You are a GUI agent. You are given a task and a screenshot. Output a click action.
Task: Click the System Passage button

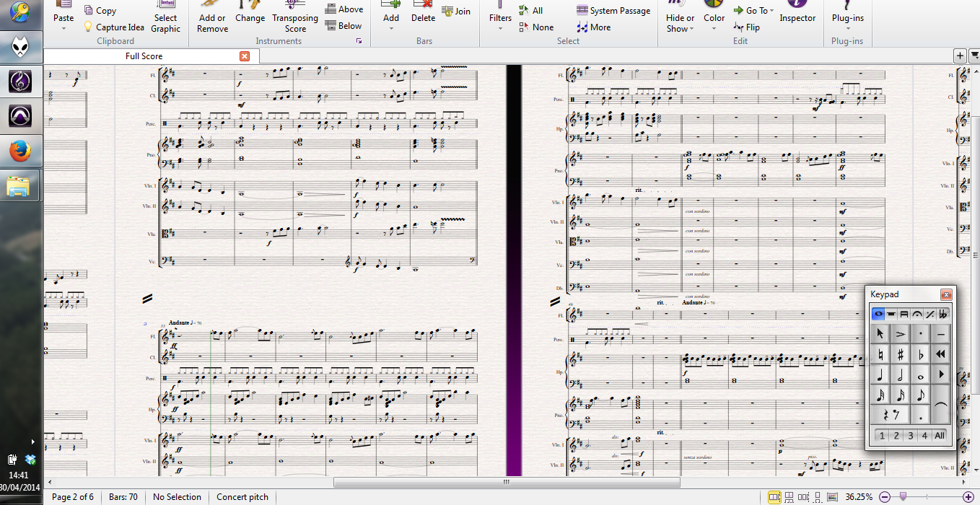(x=613, y=11)
